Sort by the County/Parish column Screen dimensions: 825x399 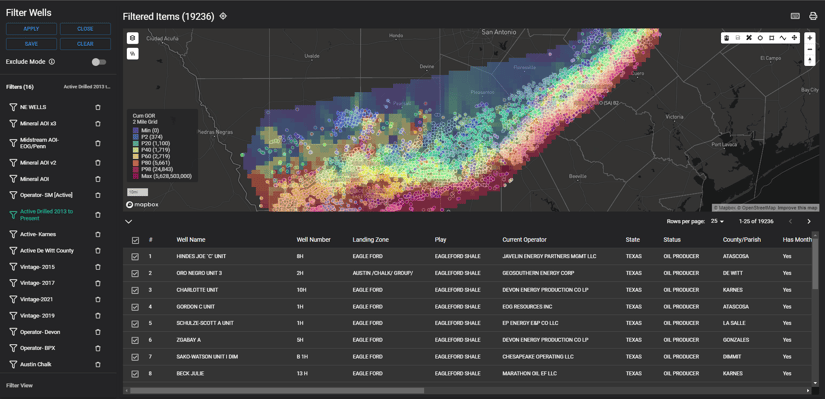(742, 240)
